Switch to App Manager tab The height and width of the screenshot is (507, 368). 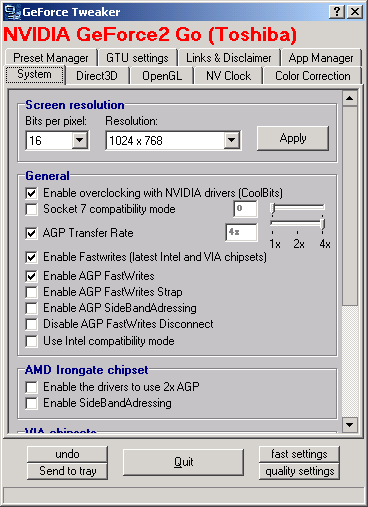[x=321, y=58]
